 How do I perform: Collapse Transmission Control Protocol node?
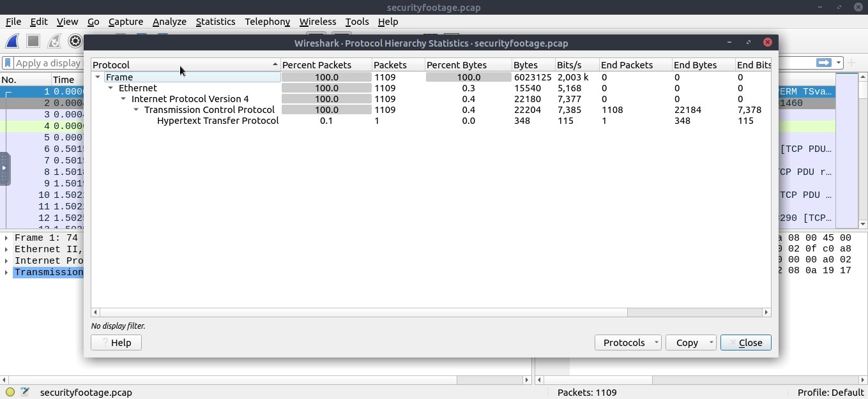pos(136,110)
